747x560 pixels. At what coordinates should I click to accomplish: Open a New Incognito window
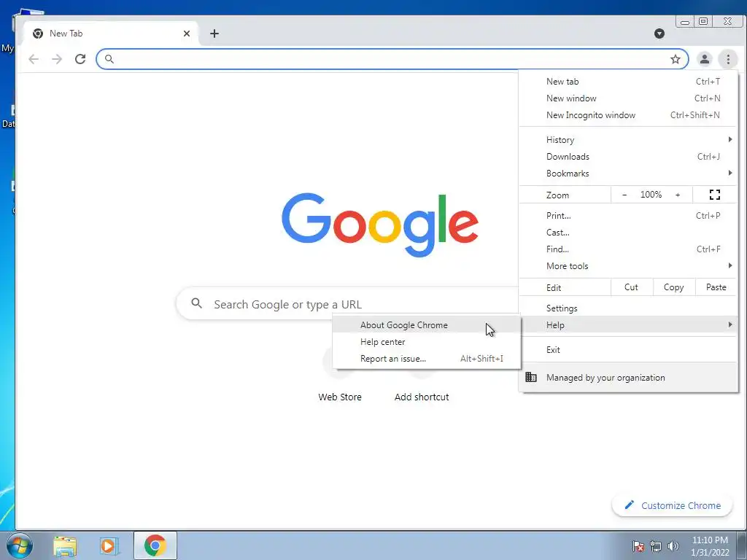tap(628, 114)
